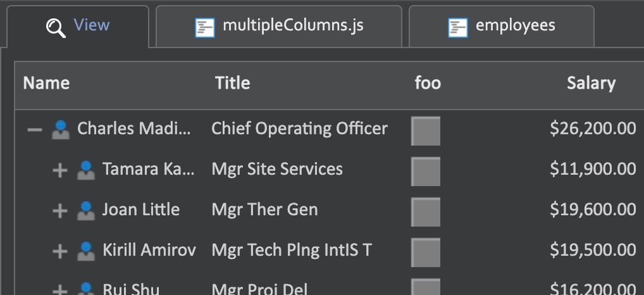Expand the Tamara Kane tree node

[59, 170]
